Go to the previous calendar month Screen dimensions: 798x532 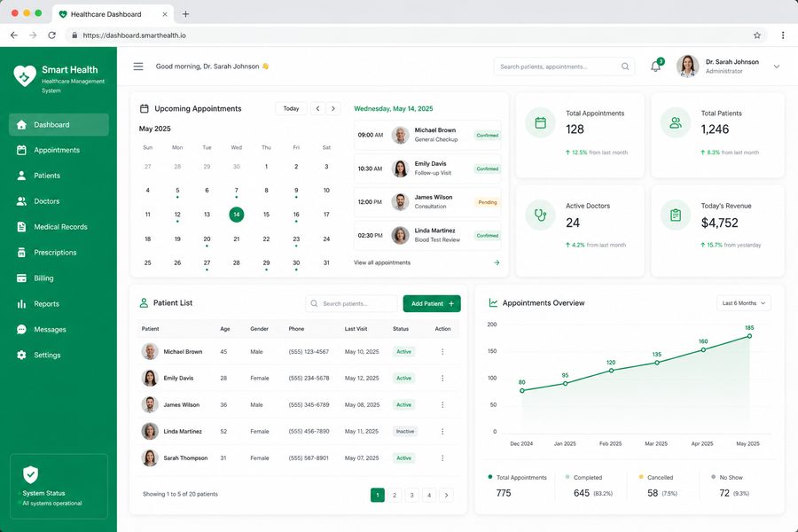tap(318, 108)
